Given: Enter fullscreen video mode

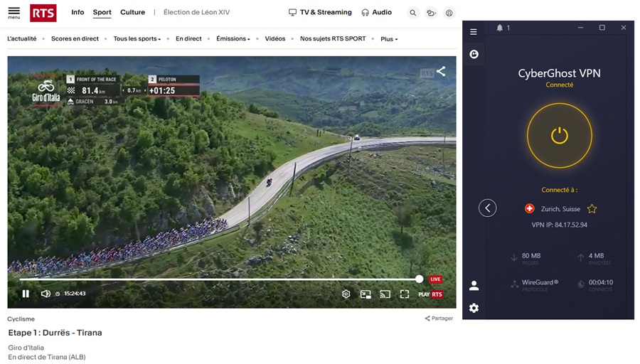Looking at the screenshot, I should click(404, 294).
